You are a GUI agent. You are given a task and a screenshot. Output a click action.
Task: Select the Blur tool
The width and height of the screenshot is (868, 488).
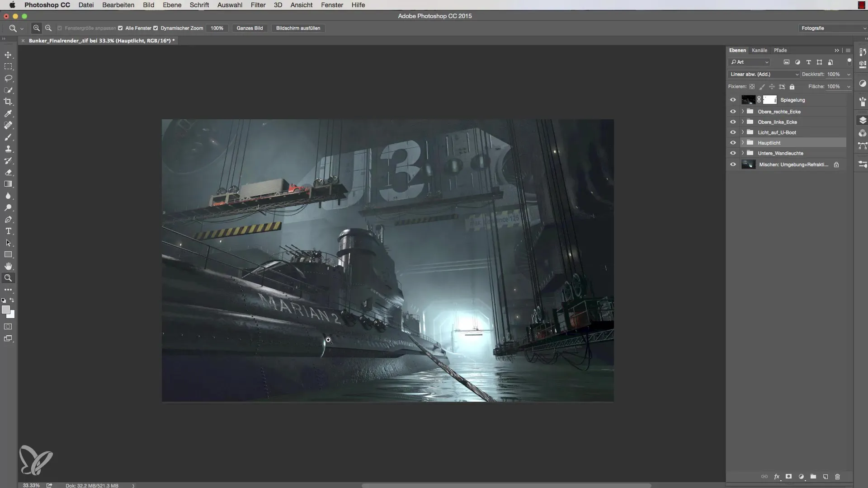(8, 196)
